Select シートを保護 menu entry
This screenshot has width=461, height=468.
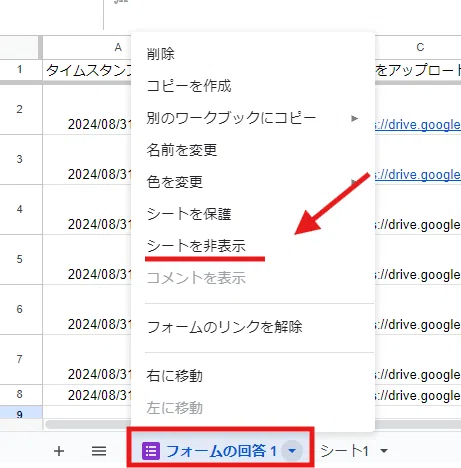coord(253,214)
